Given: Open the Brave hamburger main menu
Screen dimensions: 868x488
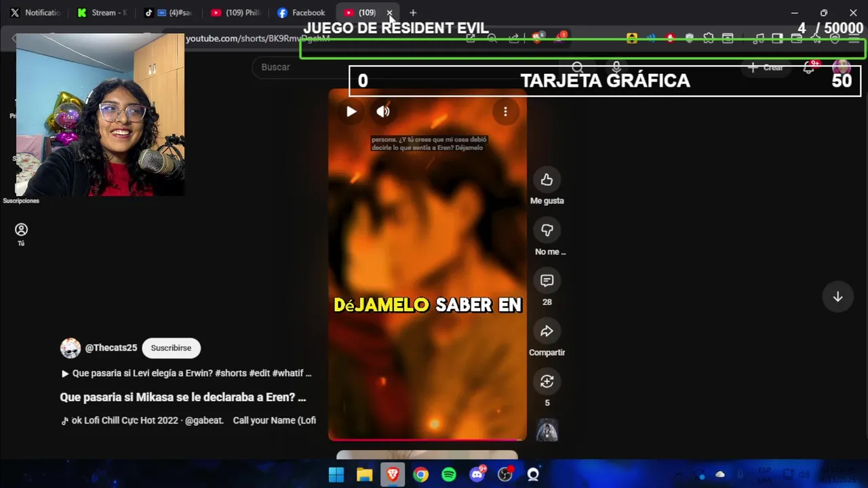Looking at the screenshot, I should pos(854,39).
